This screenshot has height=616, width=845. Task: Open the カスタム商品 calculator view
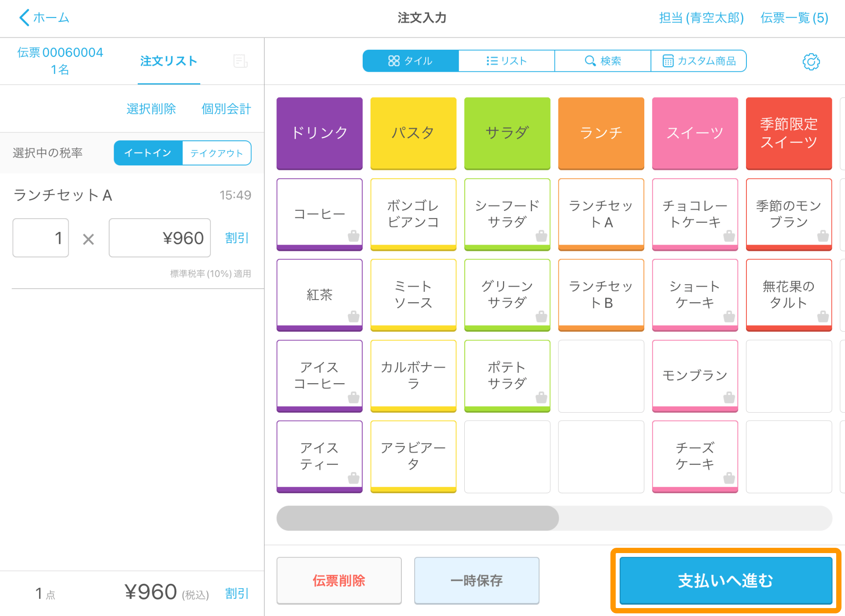click(x=699, y=61)
